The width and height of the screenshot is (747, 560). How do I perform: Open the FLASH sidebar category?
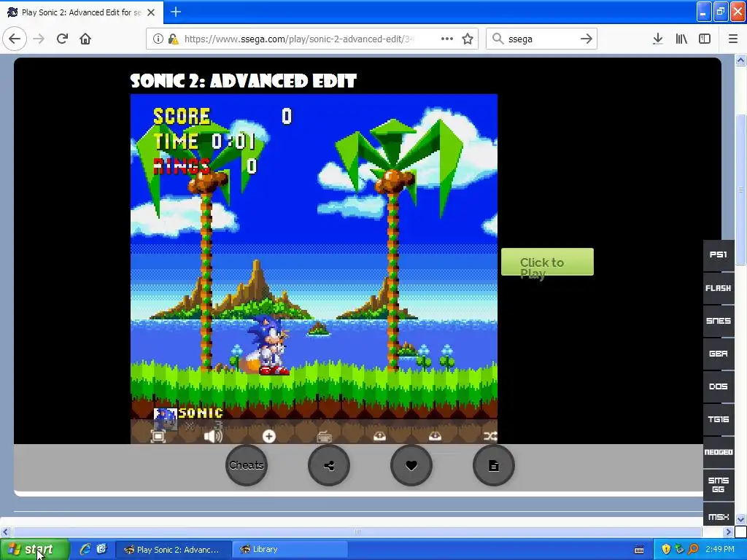point(719,288)
